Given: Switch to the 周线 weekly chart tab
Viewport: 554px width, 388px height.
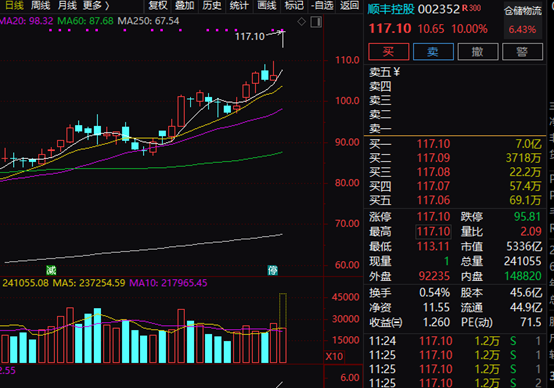Looking at the screenshot, I should click(40, 5).
